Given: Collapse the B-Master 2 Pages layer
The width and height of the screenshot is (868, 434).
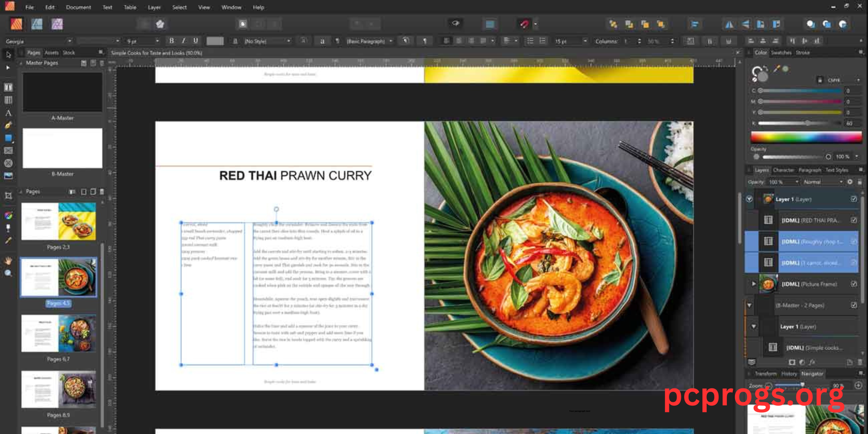Looking at the screenshot, I should coord(749,305).
